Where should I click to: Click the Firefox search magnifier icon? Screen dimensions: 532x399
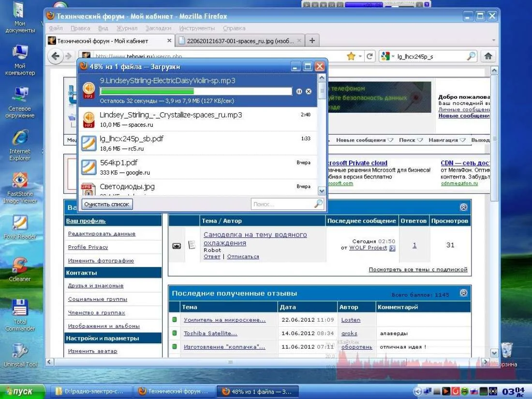point(471,56)
